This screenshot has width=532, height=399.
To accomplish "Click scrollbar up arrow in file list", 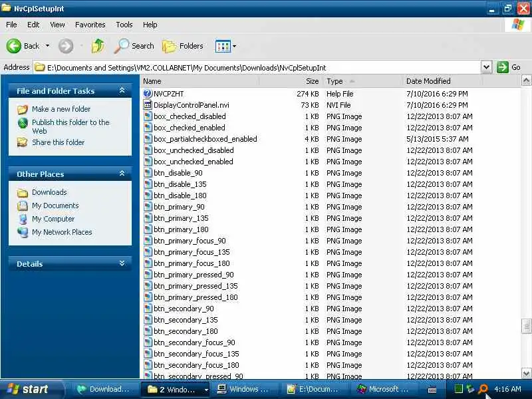I will coord(526,80).
